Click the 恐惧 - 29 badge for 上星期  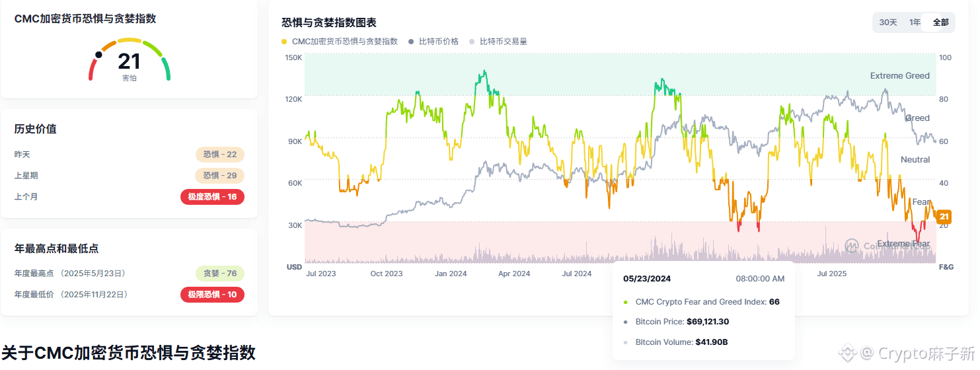(x=220, y=176)
